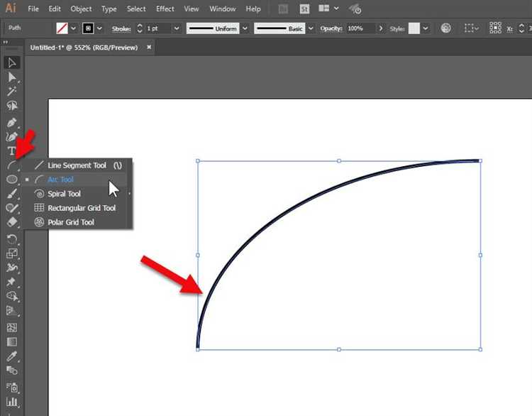Choose Line Segment Tool from flyout
The width and height of the screenshot is (532, 416).
(x=77, y=165)
